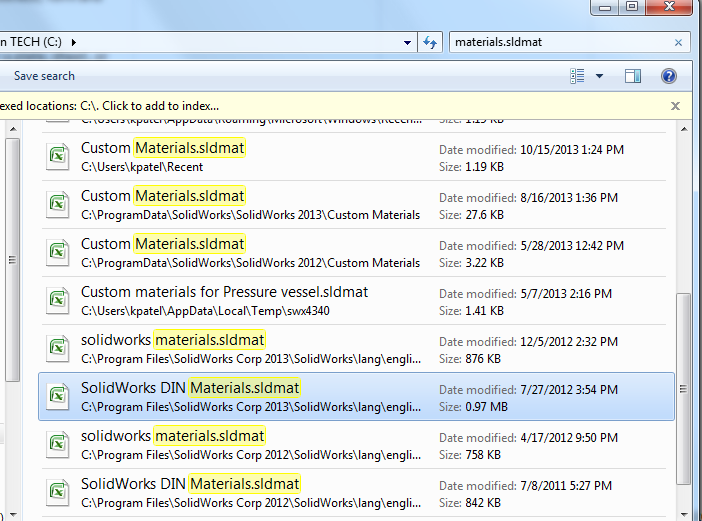Open the address bar history dropdown
This screenshot has height=521, width=702.
coord(407,43)
